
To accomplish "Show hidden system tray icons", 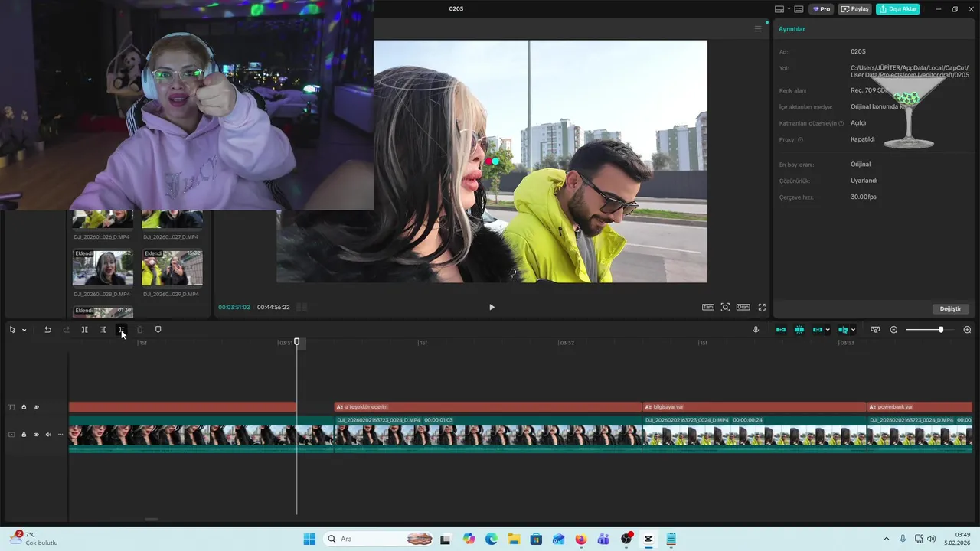I will [x=887, y=539].
